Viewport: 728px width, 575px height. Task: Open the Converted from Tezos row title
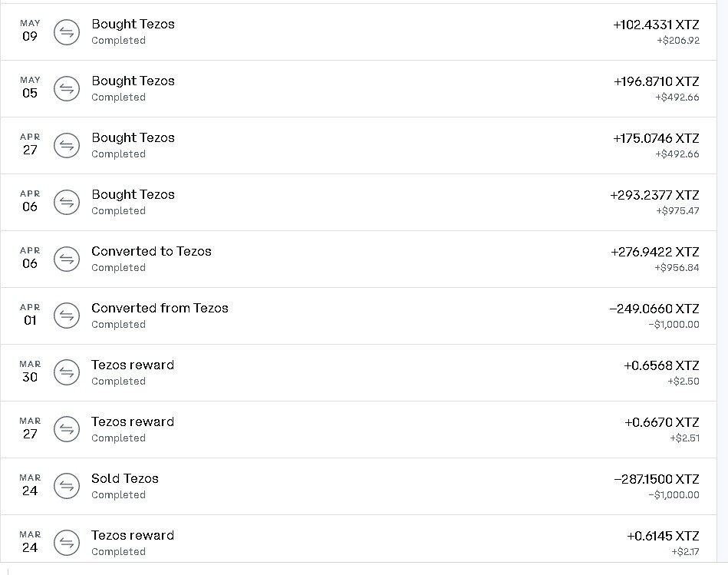[160, 308]
